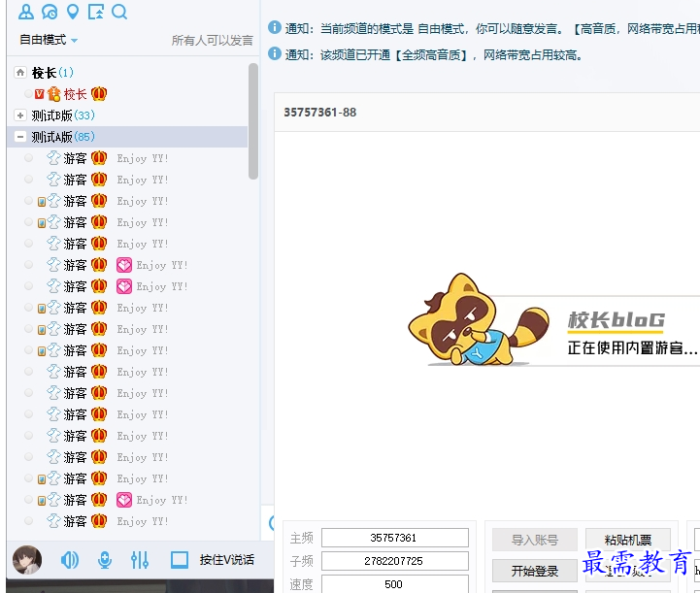This screenshot has height=593, width=700.
Task: Click the 导入账号 button
Action: click(x=535, y=540)
